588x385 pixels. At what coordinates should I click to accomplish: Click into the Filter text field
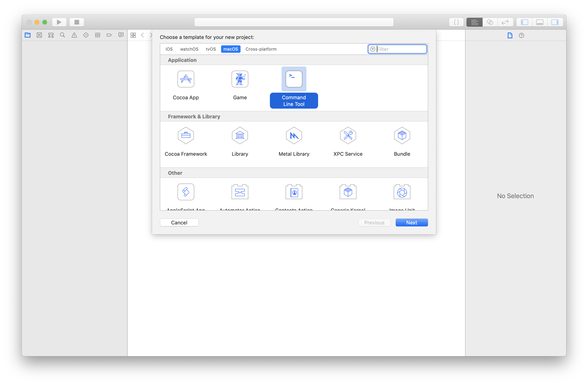[400, 49]
